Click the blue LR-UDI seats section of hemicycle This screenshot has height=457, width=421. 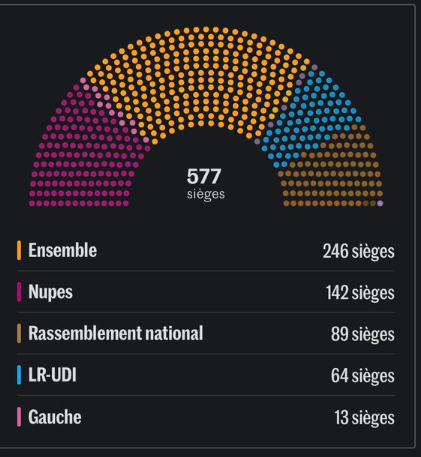click(x=310, y=117)
